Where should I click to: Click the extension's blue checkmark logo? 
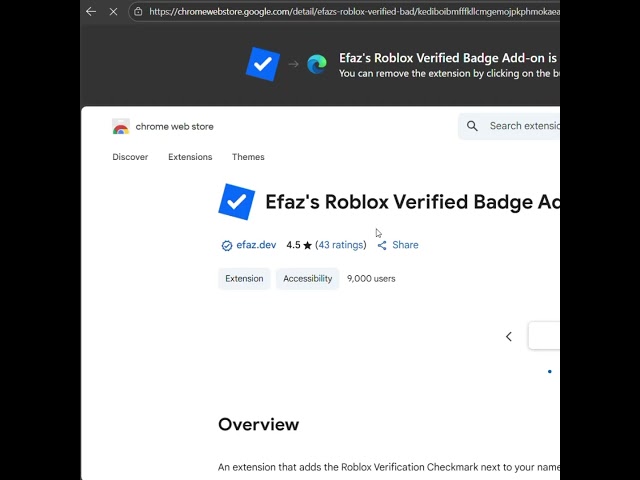[x=237, y=202]
